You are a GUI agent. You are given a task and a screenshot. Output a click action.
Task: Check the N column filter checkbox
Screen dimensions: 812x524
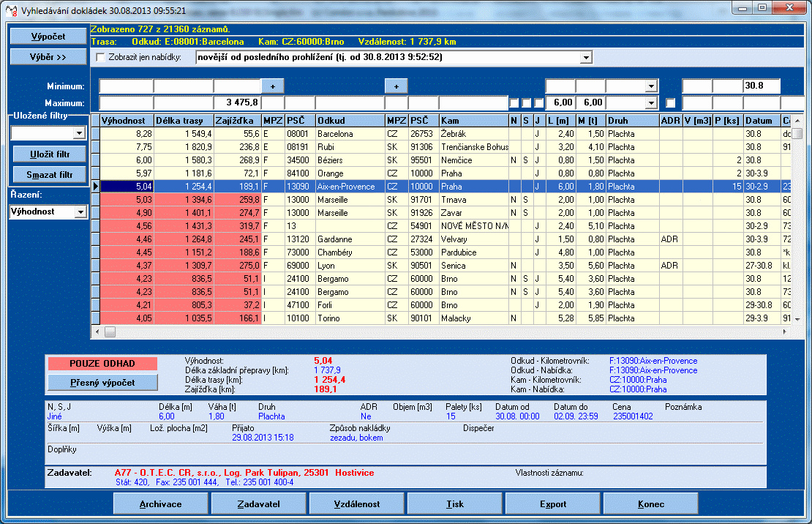coord(514,103)
